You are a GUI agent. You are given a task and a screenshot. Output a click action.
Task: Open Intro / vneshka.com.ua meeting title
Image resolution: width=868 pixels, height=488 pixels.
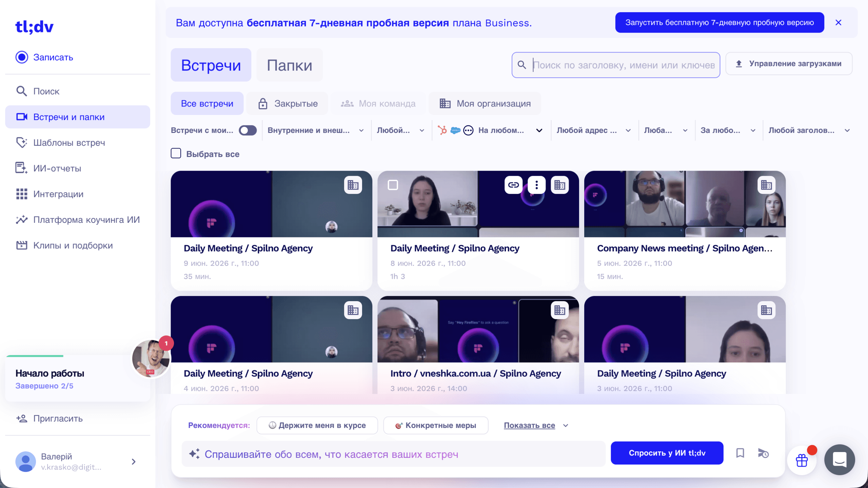[476, 373]
